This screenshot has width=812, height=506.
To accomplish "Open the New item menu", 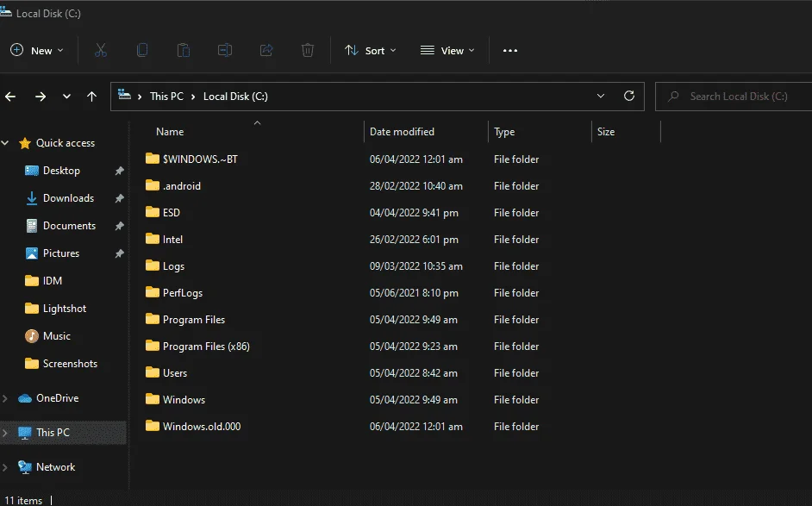I will (x=37, y=50).
